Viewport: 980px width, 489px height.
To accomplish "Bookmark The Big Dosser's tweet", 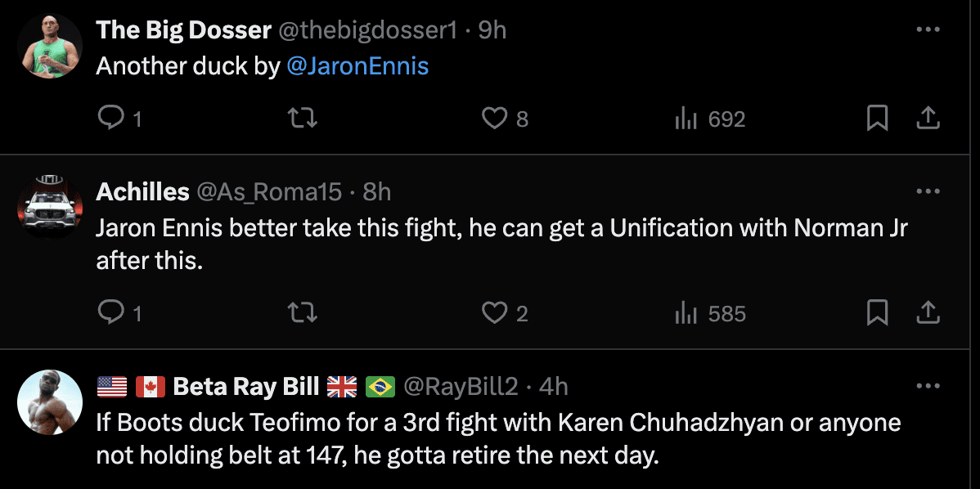I will tap(877, 119).
